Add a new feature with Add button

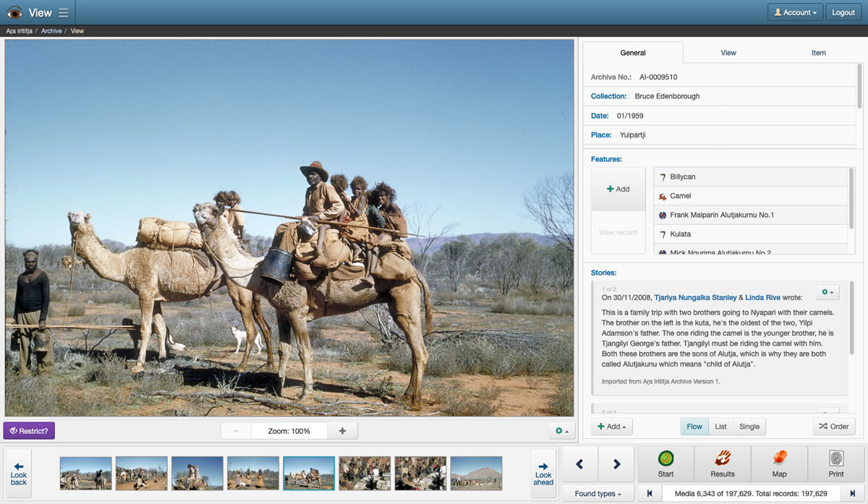618,189
